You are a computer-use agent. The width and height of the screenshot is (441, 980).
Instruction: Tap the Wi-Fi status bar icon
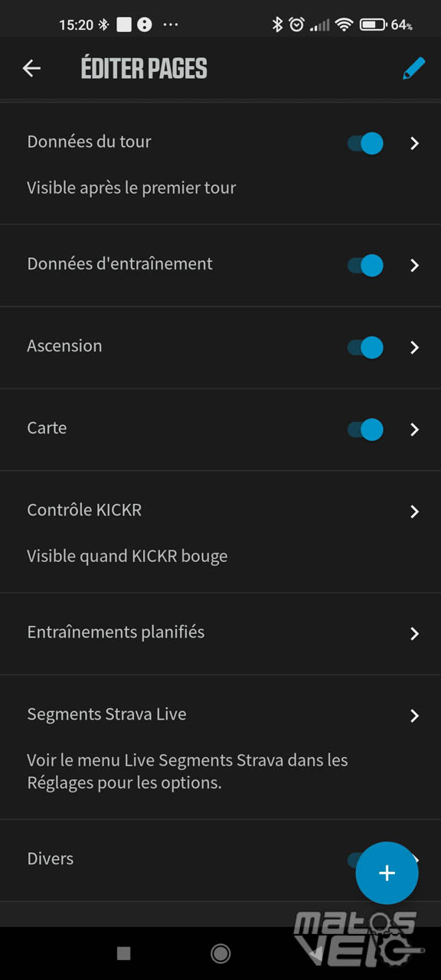coord(344,24)
